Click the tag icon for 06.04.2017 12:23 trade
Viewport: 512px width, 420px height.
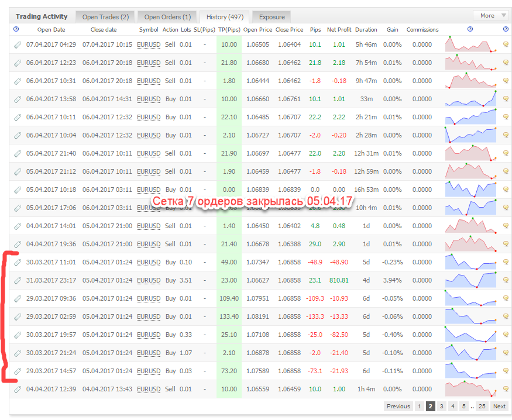coord(18,63)
